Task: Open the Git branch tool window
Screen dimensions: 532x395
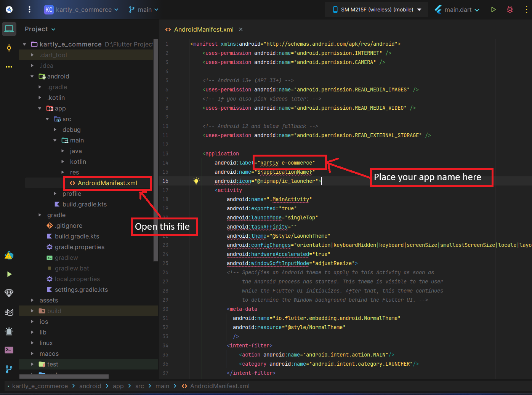Action: coord(9,369)
